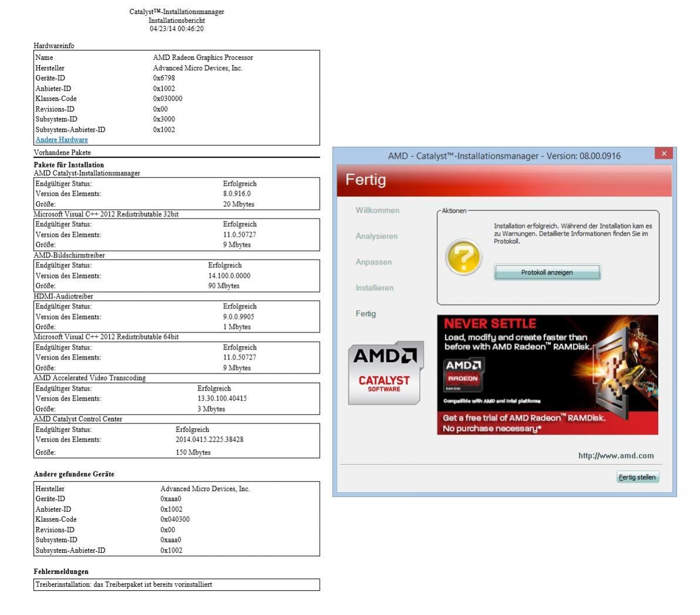700x615 pixels.
Task: Select the Willkommen step in sidebar
Action: click(377, 210)
